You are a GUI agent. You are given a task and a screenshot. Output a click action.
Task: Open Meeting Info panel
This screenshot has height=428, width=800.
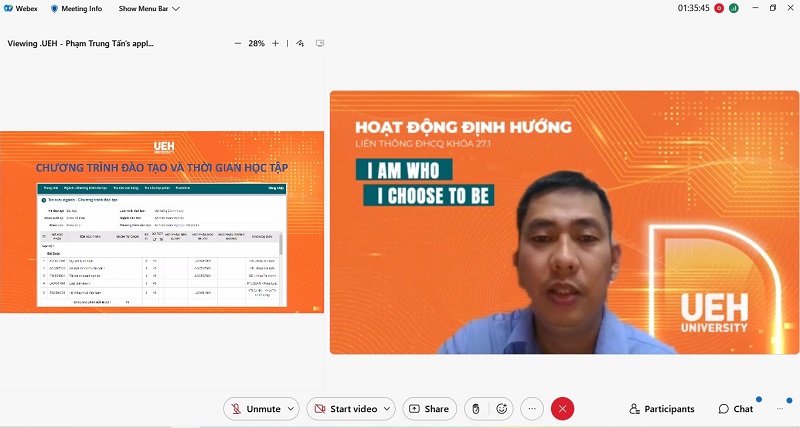[76, 9]
